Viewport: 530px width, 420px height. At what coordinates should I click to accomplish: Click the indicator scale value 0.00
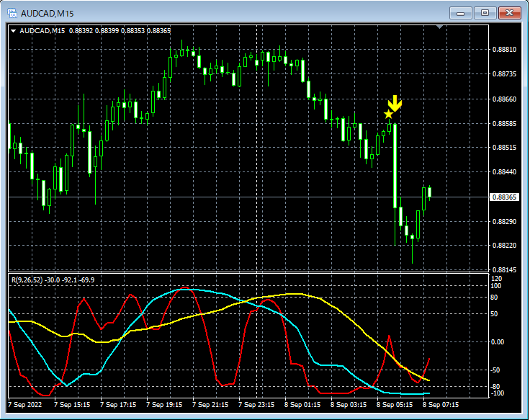(x=498, y=342)
